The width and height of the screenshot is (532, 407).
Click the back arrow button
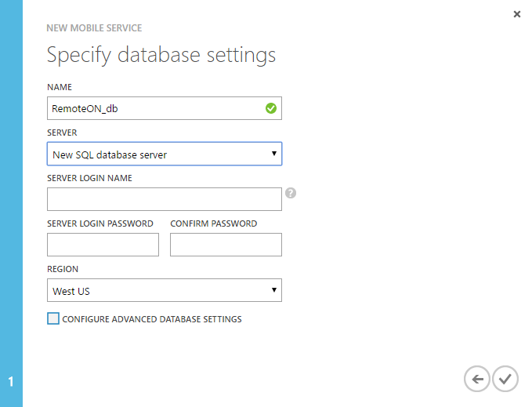point(477,380)
